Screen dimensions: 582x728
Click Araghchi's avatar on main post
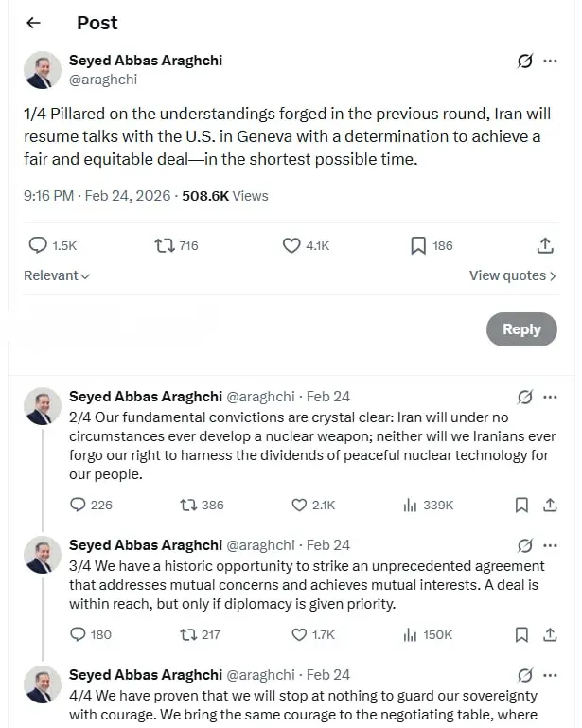pyautogui.click(x=40, y=69)
